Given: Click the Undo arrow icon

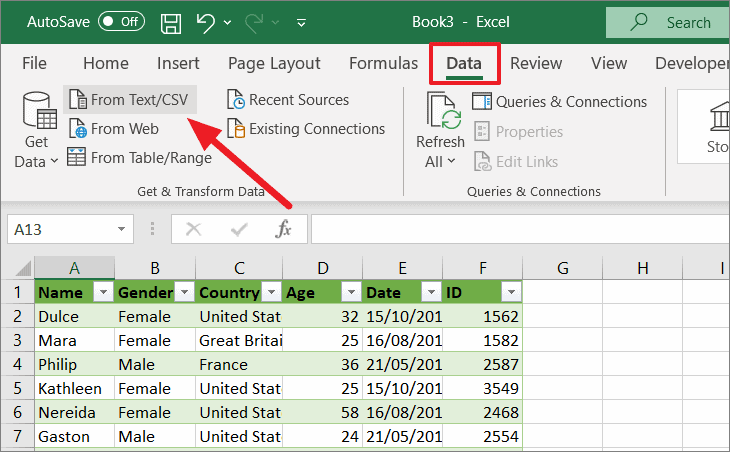Looking at the screenshot, I should (206, 21).
